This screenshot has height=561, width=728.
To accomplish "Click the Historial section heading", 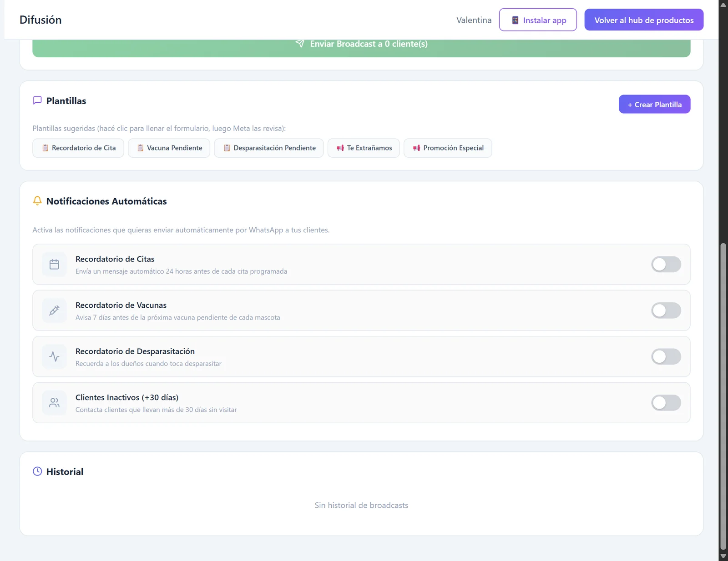I will (65, 471).
